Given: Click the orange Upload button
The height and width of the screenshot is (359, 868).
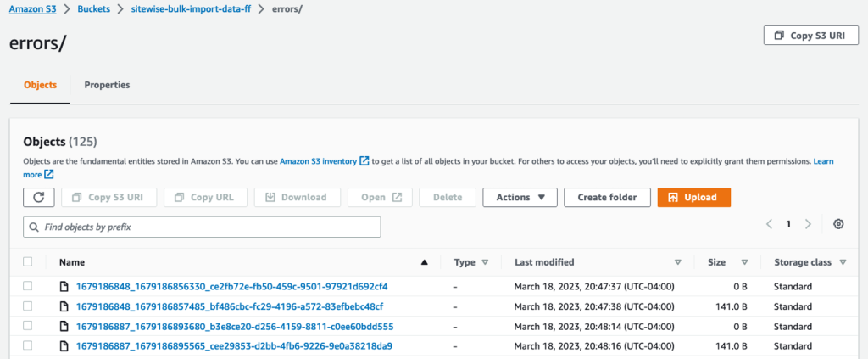Looking at the screenshot, I should click(694, 197).
